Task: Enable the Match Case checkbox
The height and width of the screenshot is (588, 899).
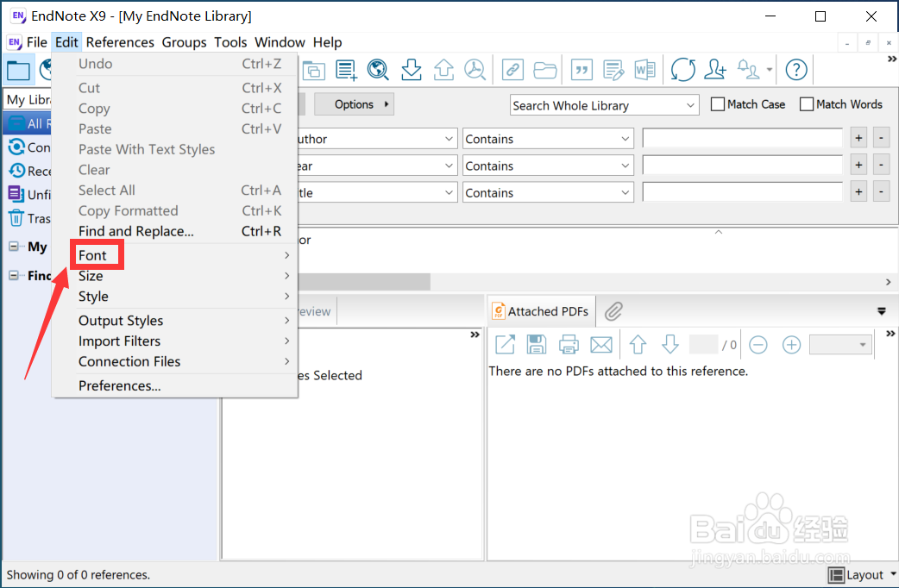Action: coord(717,104)
